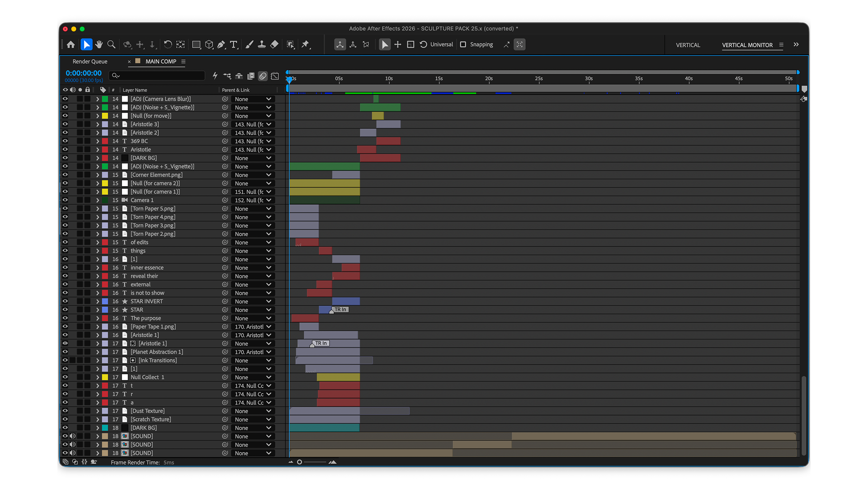The image size is (868, 488).
Task: Enable Motion Blur in timeline header
Action: coord(263,76)
